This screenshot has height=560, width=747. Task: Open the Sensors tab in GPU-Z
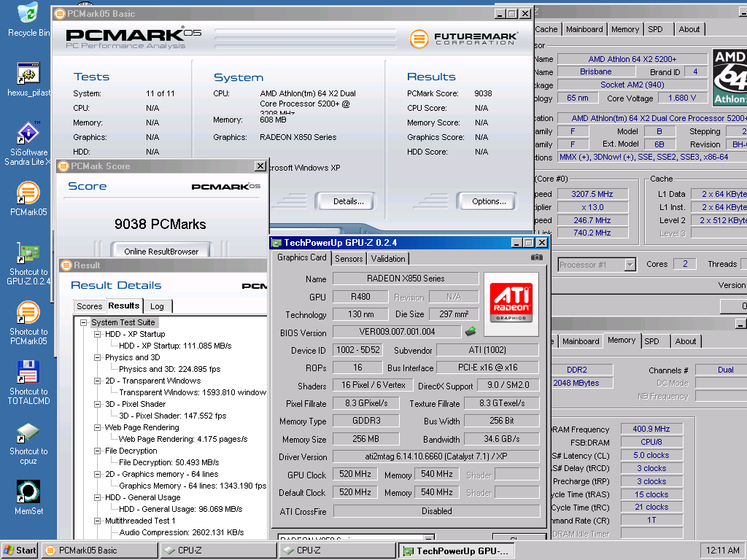tap(348, 259)
